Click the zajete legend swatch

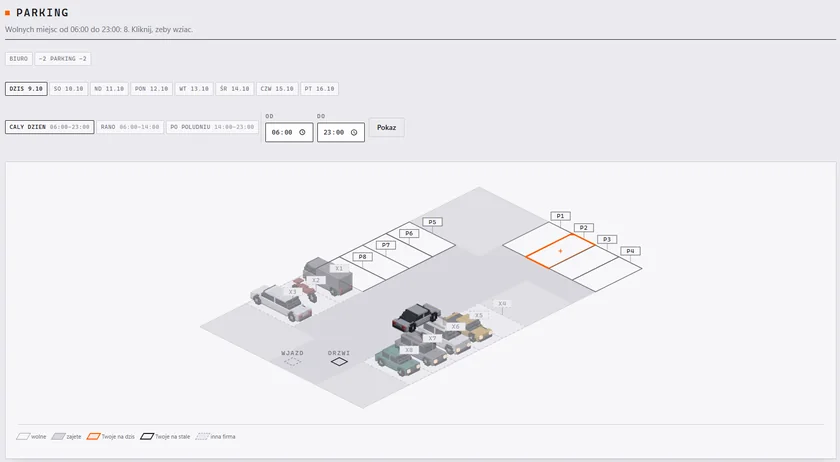pos(58,436)
